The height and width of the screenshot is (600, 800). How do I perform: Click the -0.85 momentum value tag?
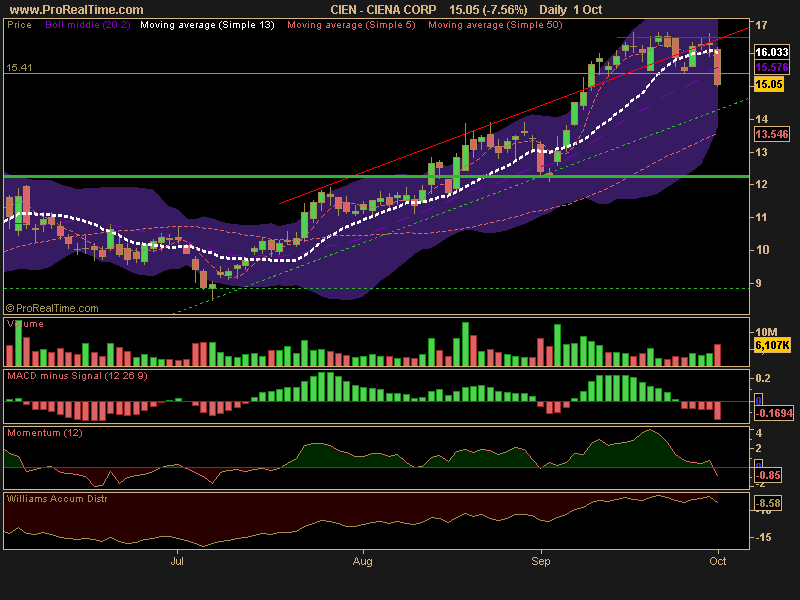point(768,475)
